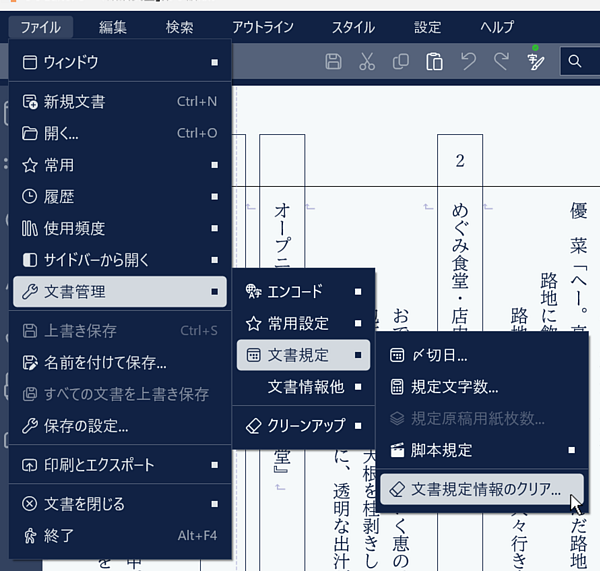The image size is (600, 571).
Task: Expand the 使用頻度 submenu
Action: pos(120,228)
